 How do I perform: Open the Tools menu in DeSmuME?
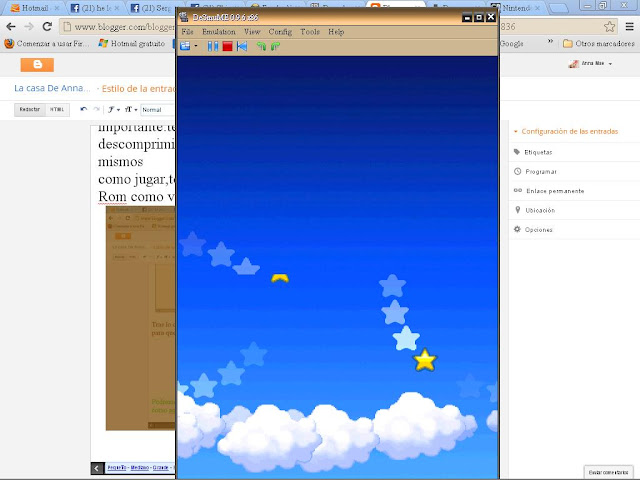[x=310, y=31]
